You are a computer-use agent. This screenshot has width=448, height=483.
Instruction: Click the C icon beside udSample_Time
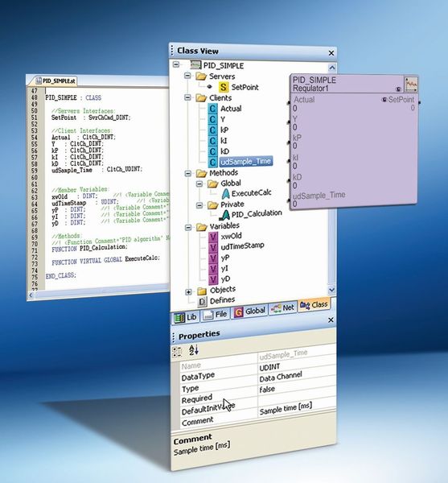[212, 162]
